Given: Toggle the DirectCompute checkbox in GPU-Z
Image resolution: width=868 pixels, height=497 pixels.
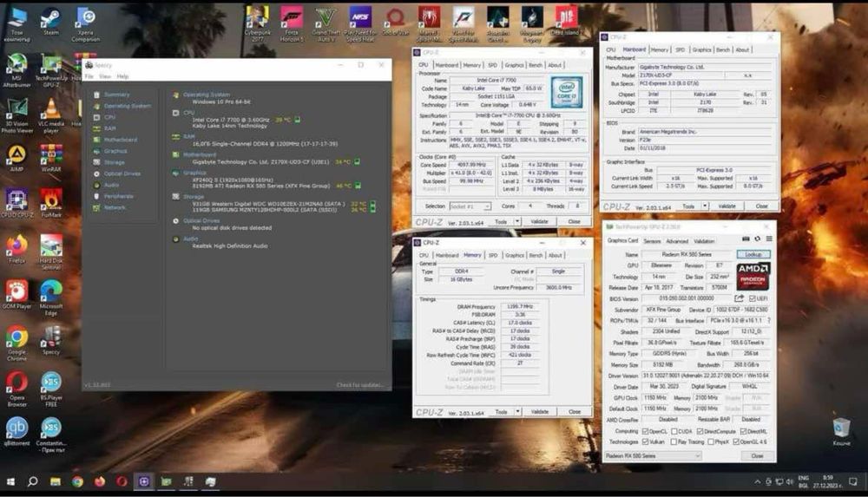Looking at the screenshot, I should click(700, 431).
